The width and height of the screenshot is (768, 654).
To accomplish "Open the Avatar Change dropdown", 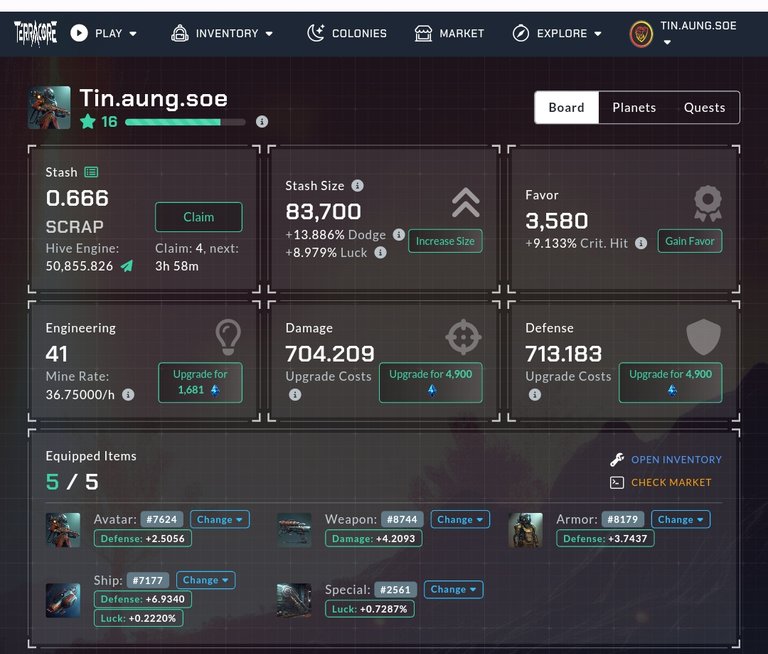I will (219, 519).
